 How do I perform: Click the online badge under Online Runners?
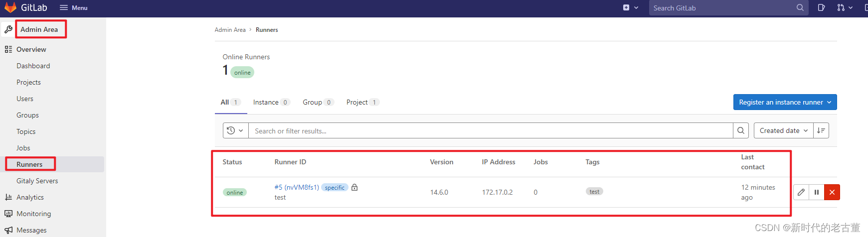coord(242,73)
